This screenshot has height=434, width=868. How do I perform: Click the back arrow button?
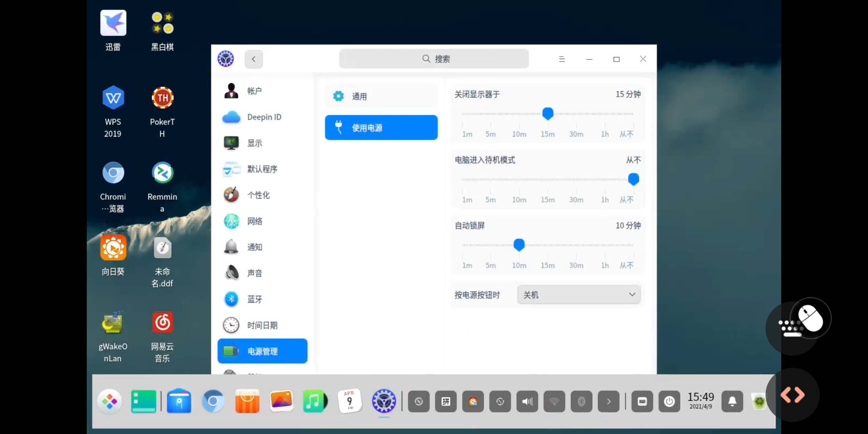(x=254, y=59)
